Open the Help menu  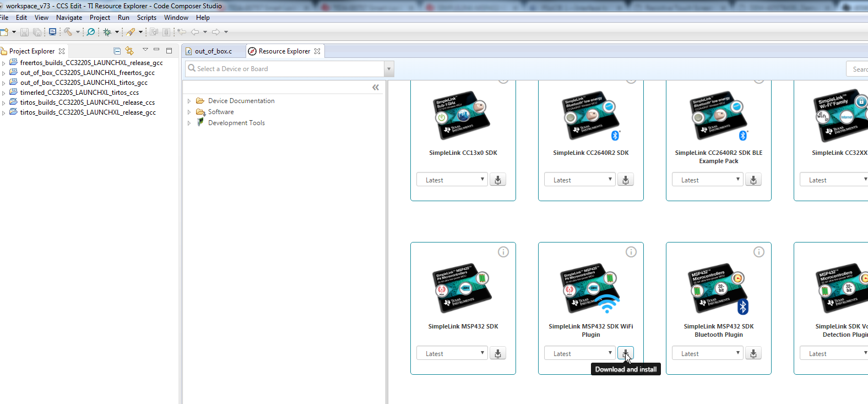(x=203, y=18)
